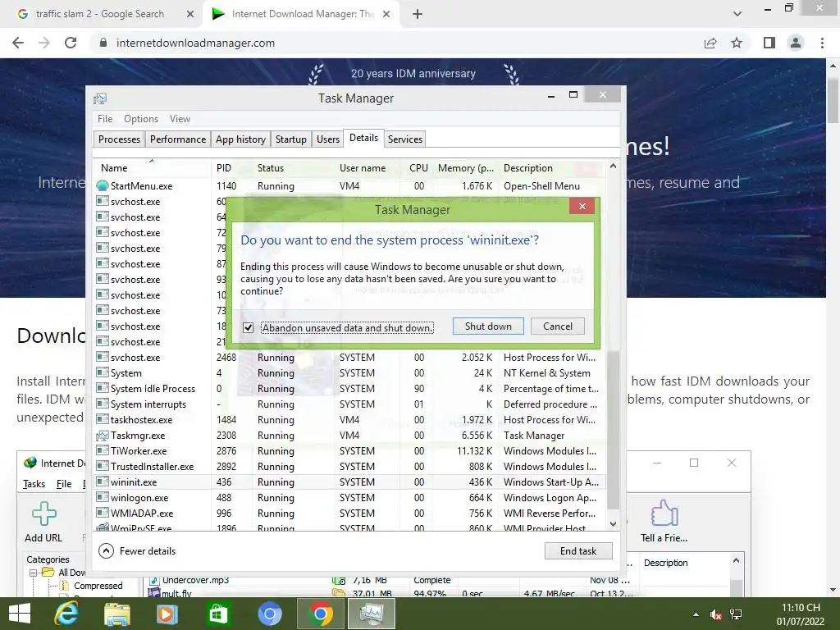Switch to the Startup tab
Viewport: 840px width, 630px height.
click(x=291, y=139)
